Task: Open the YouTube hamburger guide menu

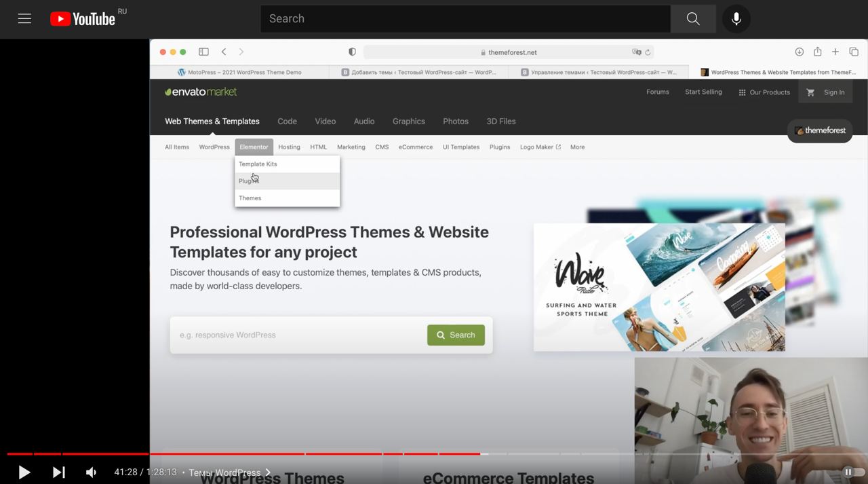Action: [24, 19]
